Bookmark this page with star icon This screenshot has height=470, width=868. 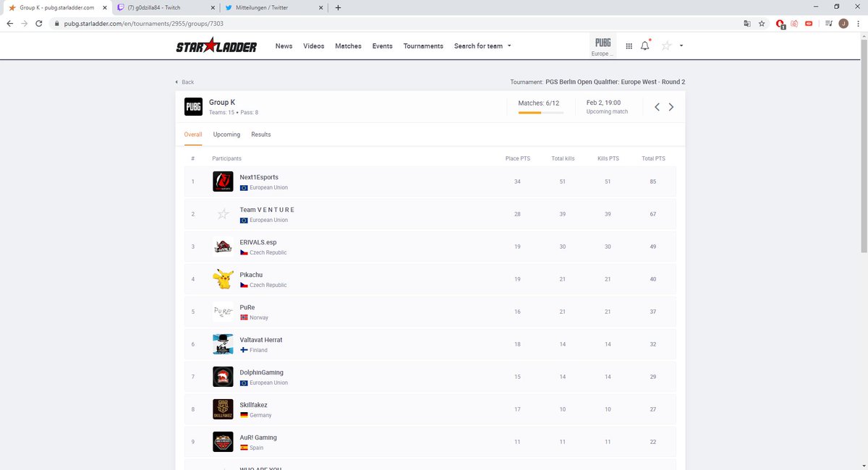(762, 23)
